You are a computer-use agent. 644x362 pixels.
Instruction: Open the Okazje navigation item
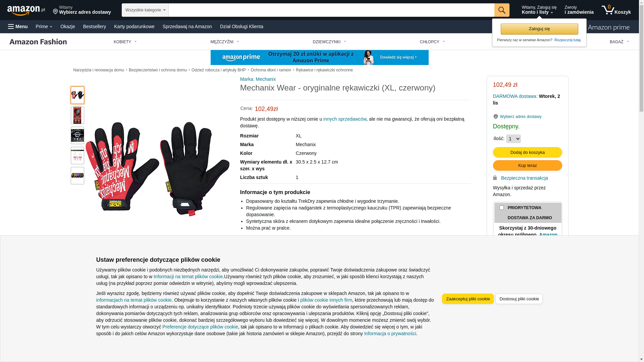tap(68, 26)
